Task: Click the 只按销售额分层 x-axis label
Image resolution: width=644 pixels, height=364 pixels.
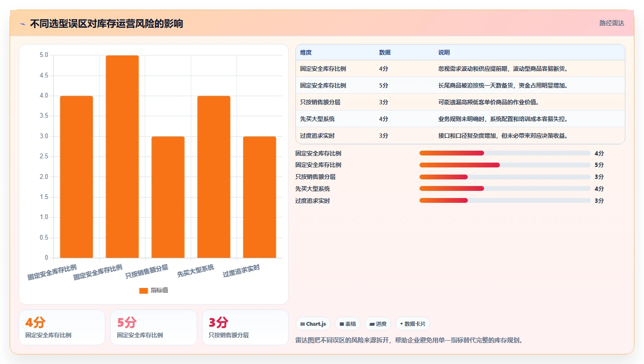Action: (147, 271)
